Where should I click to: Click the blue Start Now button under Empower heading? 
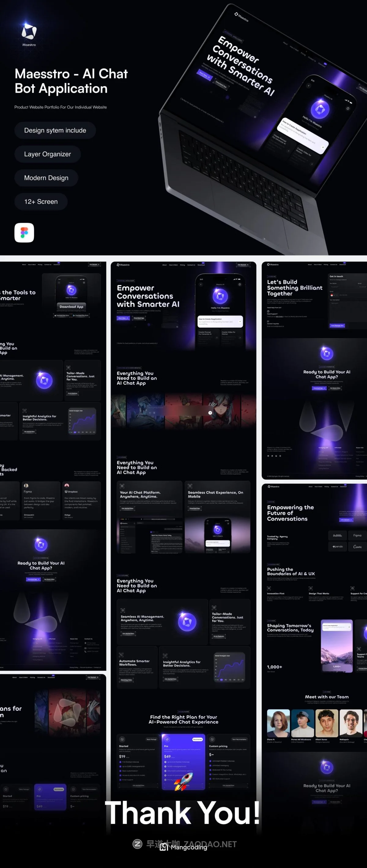[123, 318]
